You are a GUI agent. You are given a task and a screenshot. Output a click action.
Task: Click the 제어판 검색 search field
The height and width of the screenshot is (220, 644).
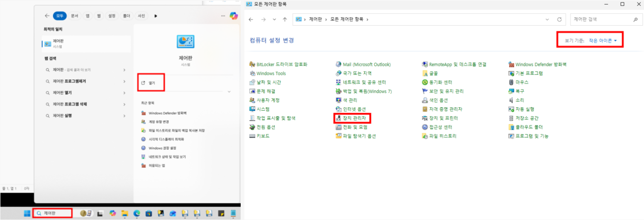tap(601, 19)
